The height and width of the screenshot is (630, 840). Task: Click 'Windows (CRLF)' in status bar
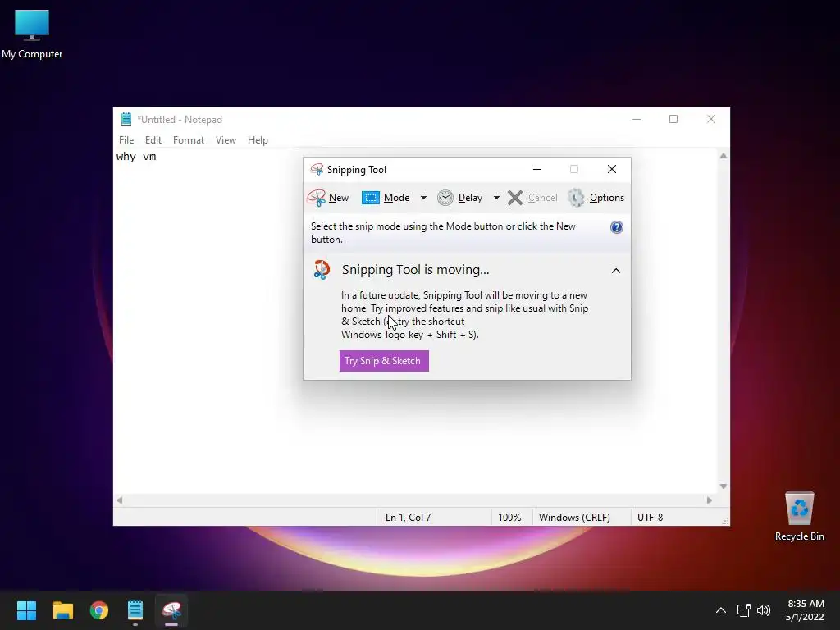pos(574,518)
